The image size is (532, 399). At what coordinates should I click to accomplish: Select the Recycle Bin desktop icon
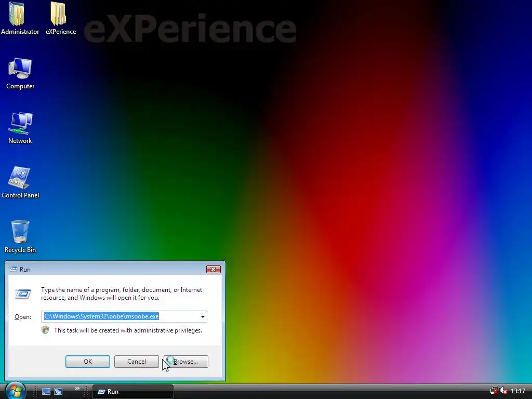(20, 237)
